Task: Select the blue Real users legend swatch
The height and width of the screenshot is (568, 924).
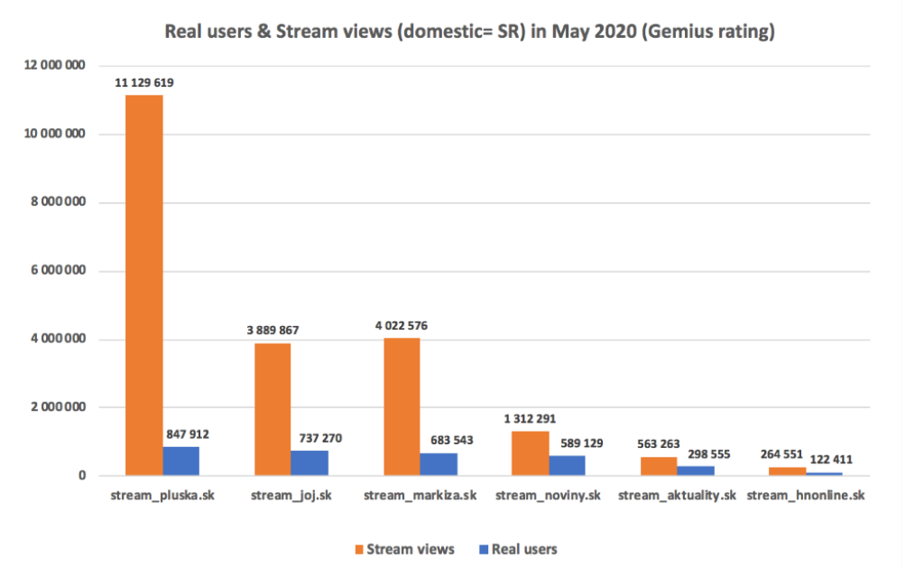Action: [x=484, y=550]
